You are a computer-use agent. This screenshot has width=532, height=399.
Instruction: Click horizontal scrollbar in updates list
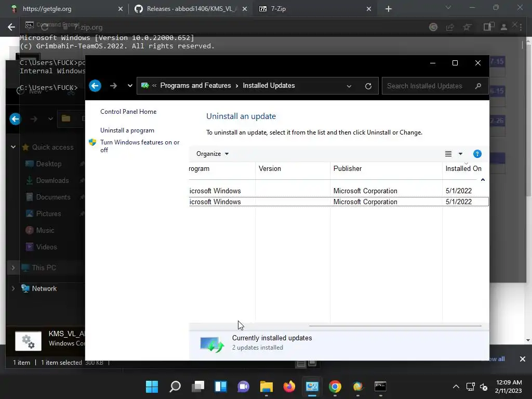[395, 326]
